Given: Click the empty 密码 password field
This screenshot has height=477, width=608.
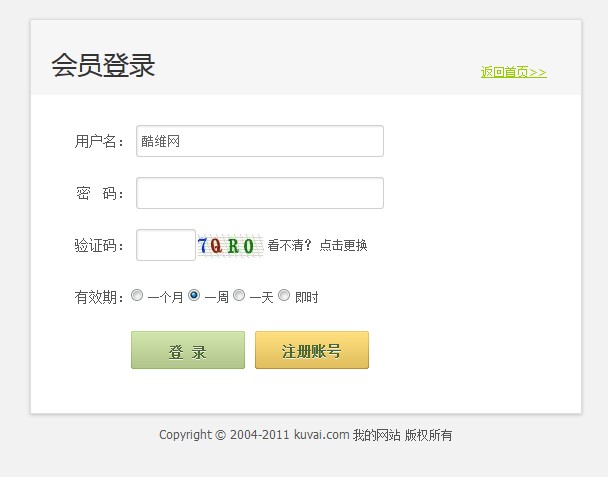Looking at the screenshot, I should (x=260, y=193).
